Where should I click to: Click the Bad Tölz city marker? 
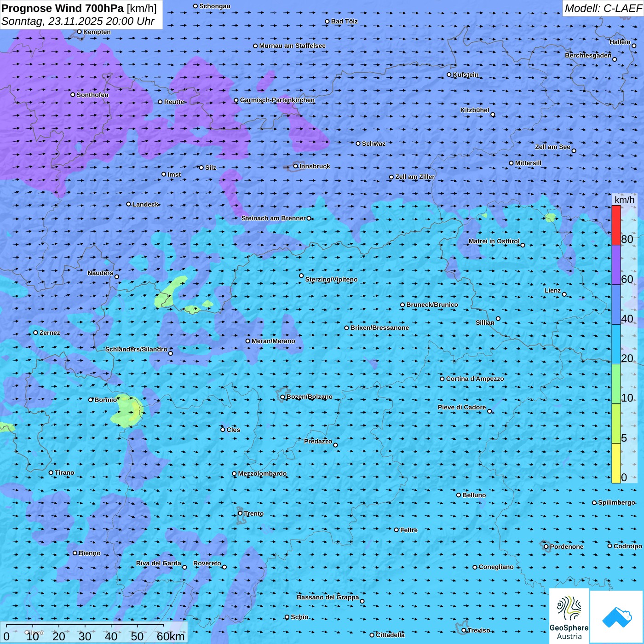(328, 22)
